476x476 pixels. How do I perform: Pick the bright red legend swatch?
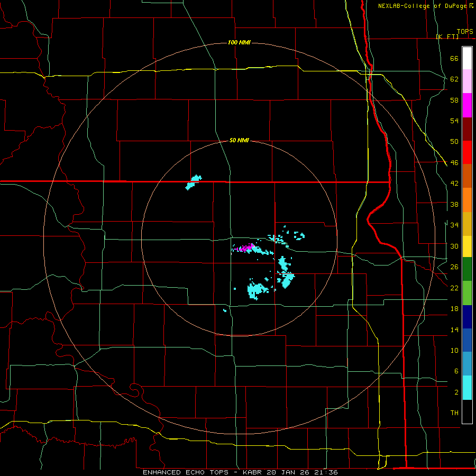[x=467, y=152]
